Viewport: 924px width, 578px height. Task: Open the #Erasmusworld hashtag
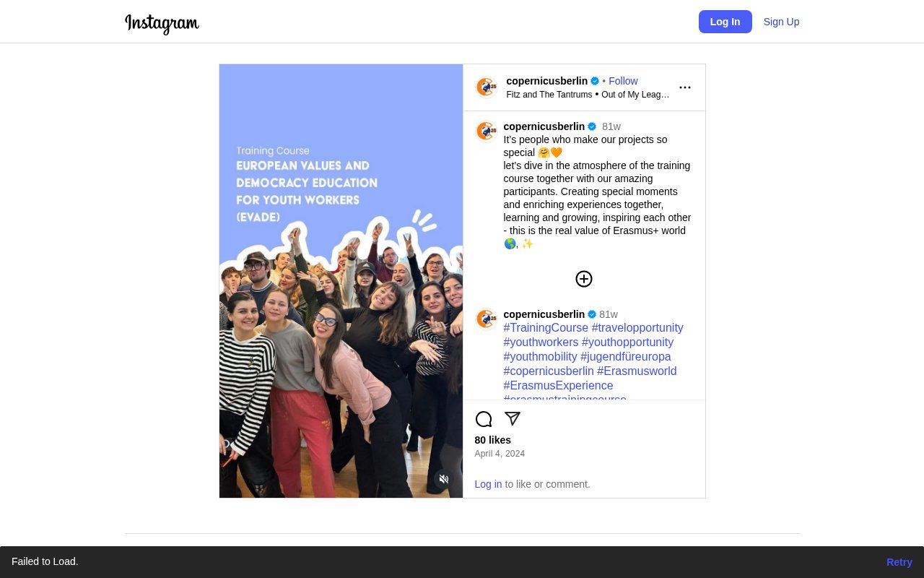tap(637, 371)
